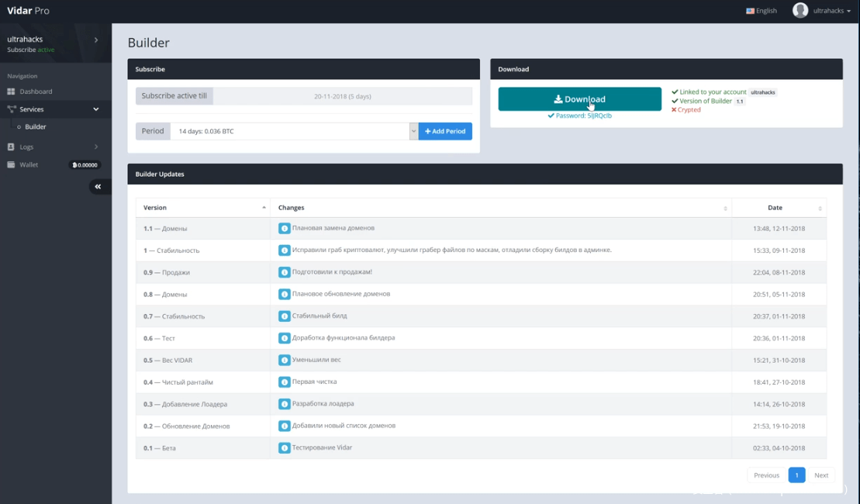Click info icon on version 0.9 row

[284, 272]
